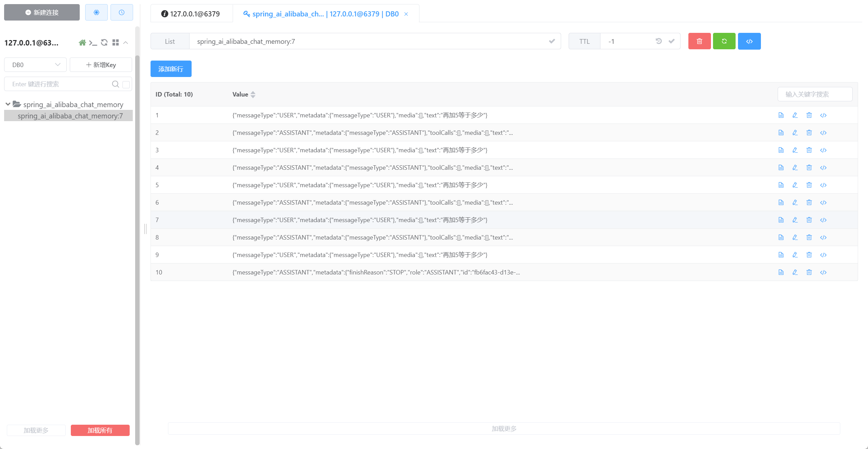
Task: Open the DB0 database dropdown
Action: click(35, 65)
